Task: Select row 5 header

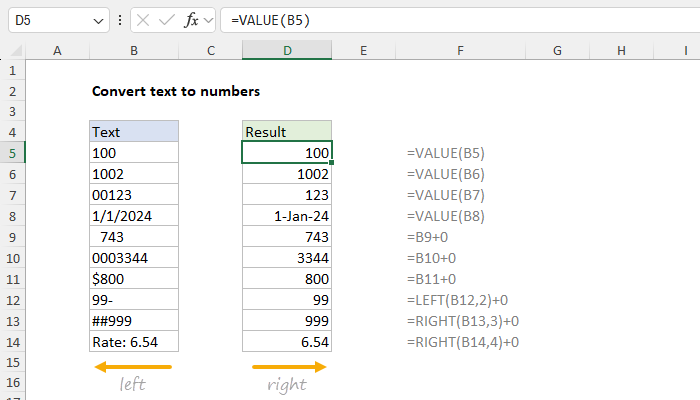Action: click(12, 153)
